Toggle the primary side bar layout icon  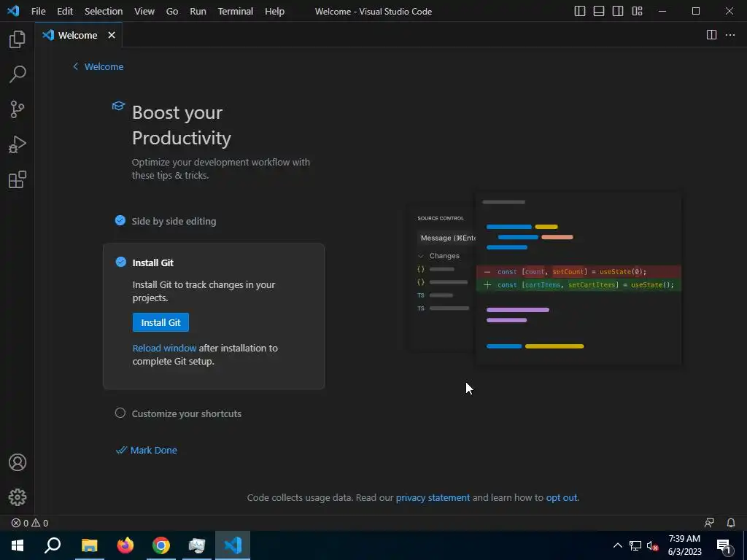click(580, 11)
